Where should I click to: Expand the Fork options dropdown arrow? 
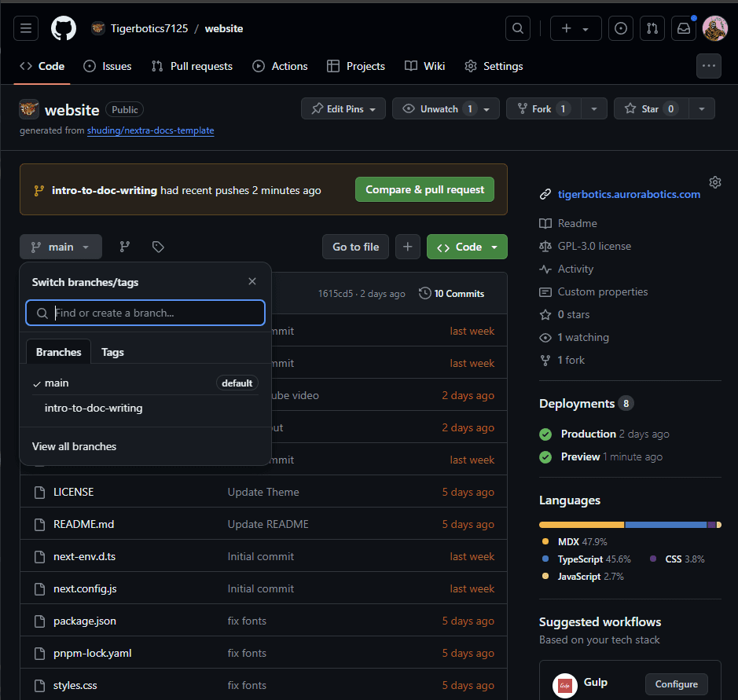click(x=594, y=109)
